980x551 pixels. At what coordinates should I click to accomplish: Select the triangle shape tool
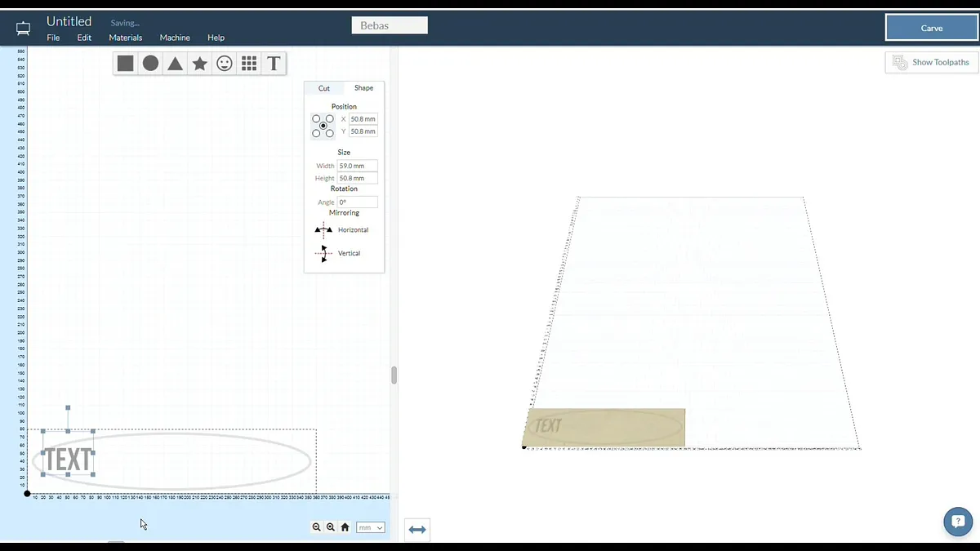point(175,64)
